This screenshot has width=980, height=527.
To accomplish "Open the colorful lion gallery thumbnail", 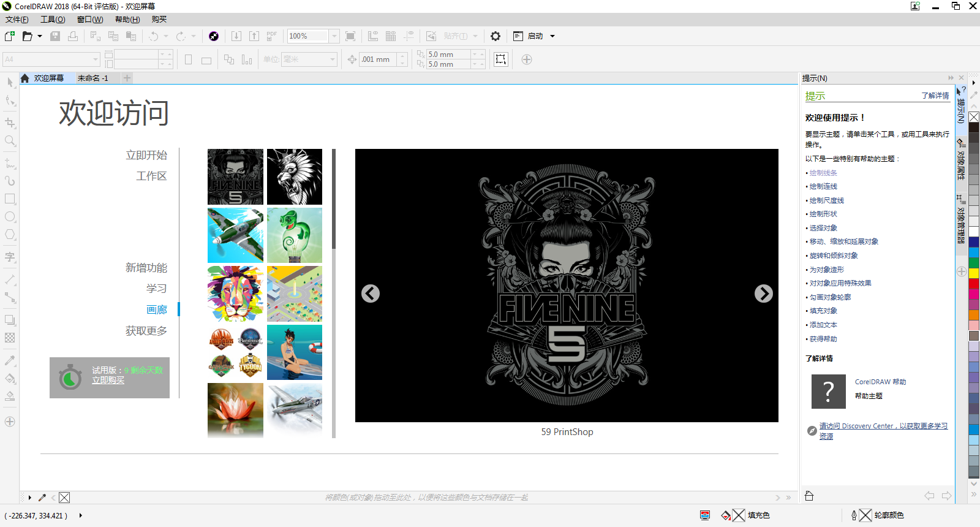I will coord(235,294).
